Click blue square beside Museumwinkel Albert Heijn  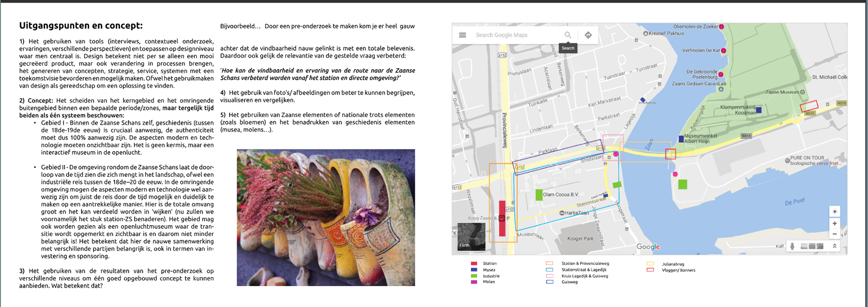click(x=681, y=139)
